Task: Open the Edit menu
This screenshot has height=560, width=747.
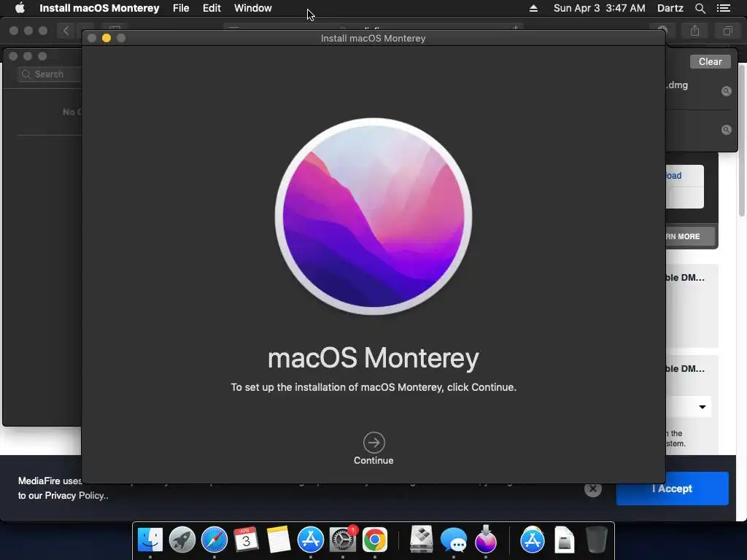Action: coord(212,8)
